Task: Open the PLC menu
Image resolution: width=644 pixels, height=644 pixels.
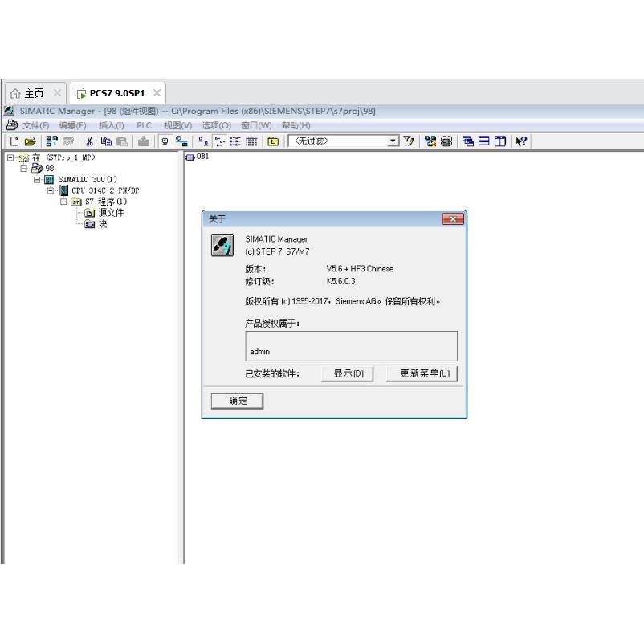Action: tap(145, 126)
